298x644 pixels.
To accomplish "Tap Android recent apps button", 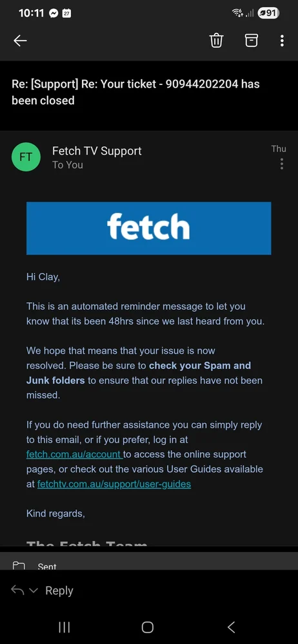I will click(x=65, y=627).
